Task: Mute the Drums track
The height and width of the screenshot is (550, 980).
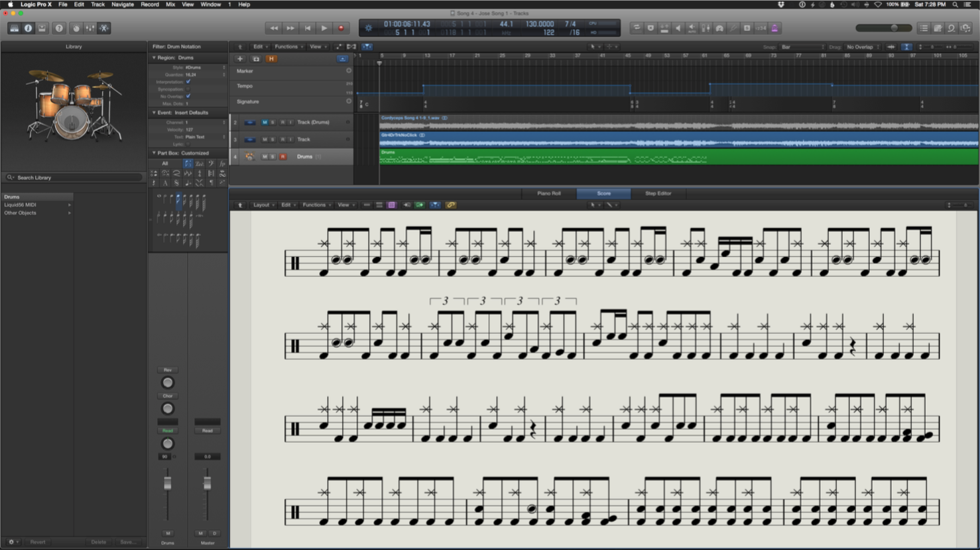Action: 265,156
